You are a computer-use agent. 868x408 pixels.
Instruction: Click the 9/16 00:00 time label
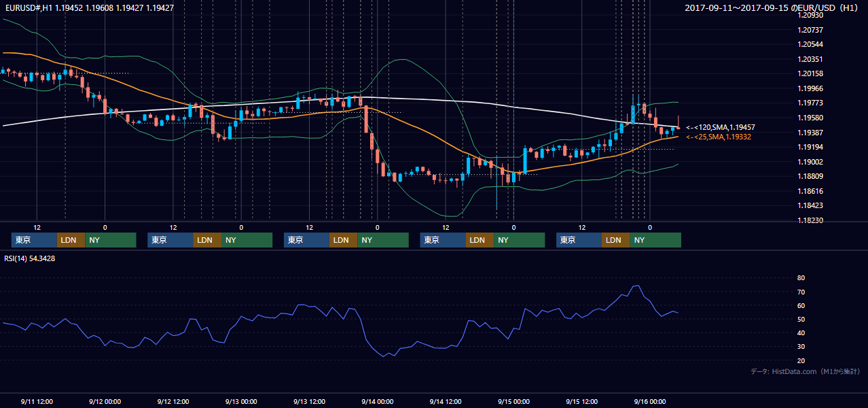pyautogui.click(x=650, y=401)
